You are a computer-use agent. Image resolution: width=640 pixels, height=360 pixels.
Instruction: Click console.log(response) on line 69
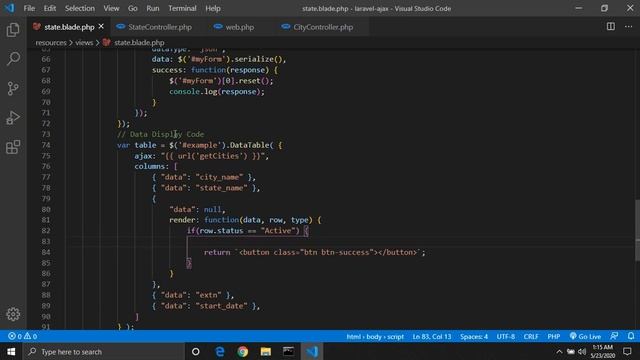216,91
